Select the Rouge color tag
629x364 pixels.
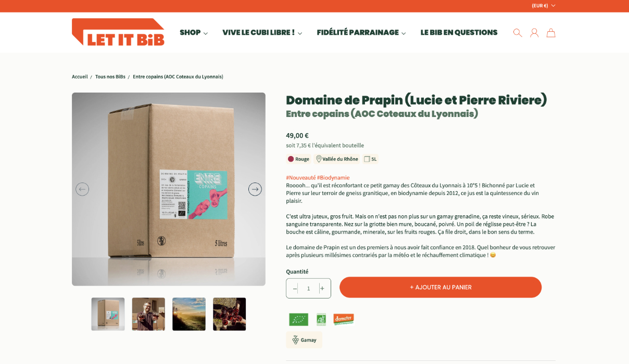(298, 159)
